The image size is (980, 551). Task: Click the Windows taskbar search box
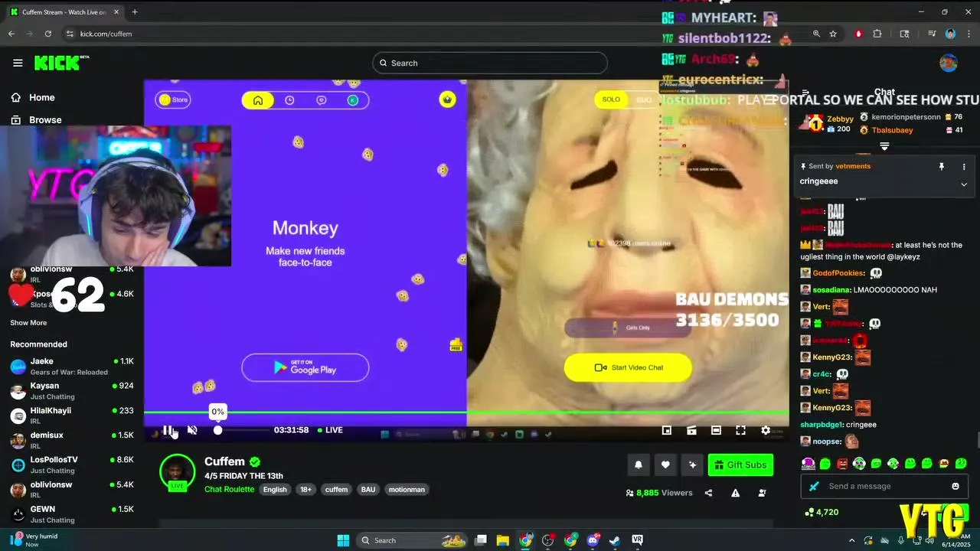(x=412, y=540)
